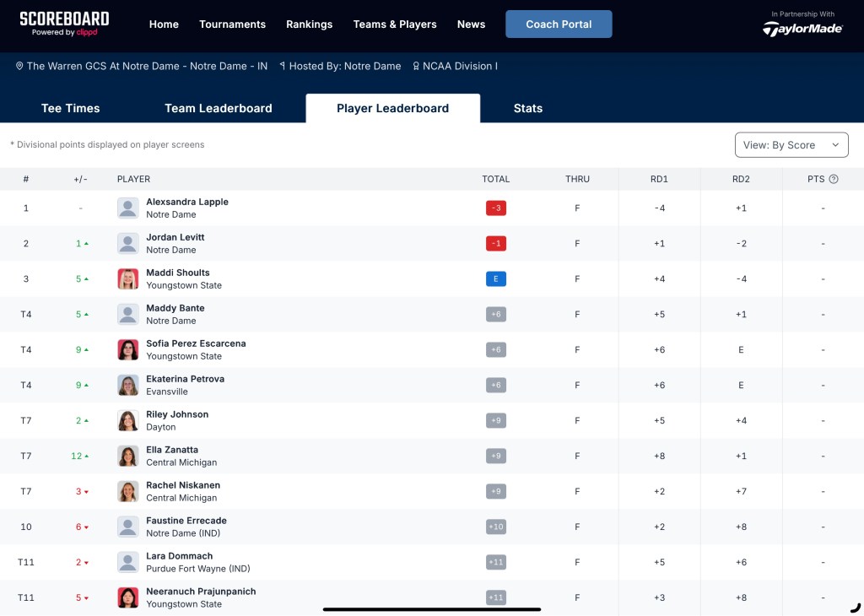
Task: Open the View: By Score dropdown
Action: (791, 145)
